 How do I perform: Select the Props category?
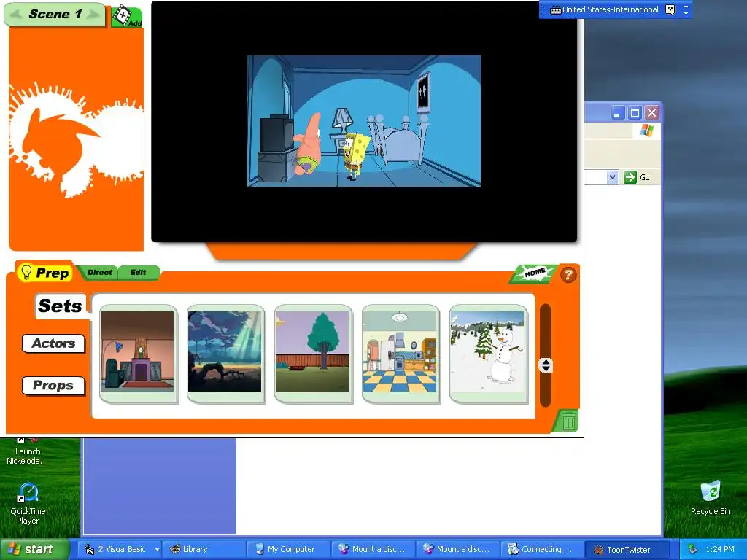[53, 385]
